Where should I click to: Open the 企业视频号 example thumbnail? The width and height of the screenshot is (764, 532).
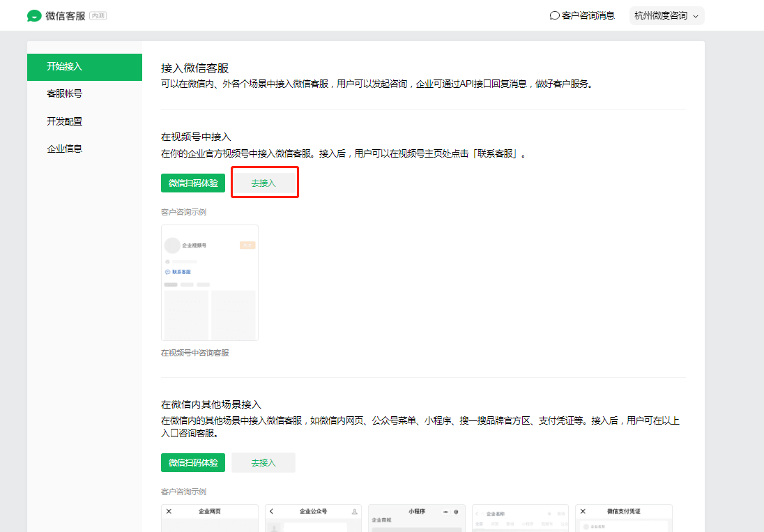click(x=210, y=282)
